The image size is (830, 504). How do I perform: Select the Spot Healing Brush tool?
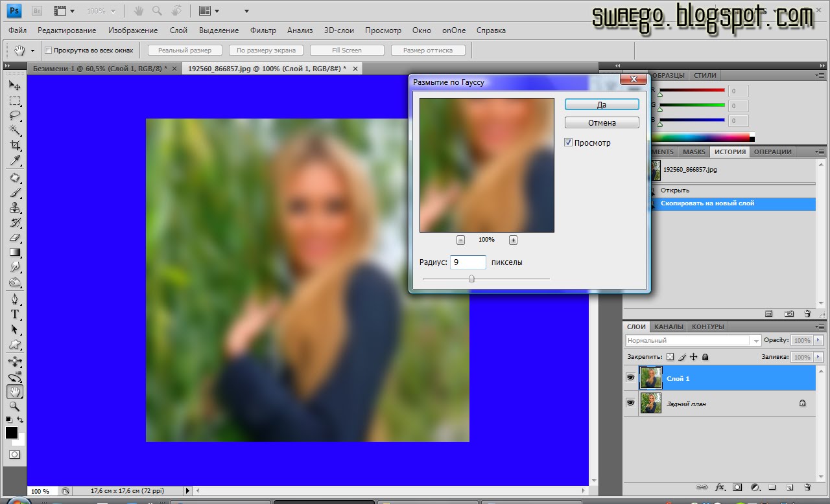[x=14, y=178]
